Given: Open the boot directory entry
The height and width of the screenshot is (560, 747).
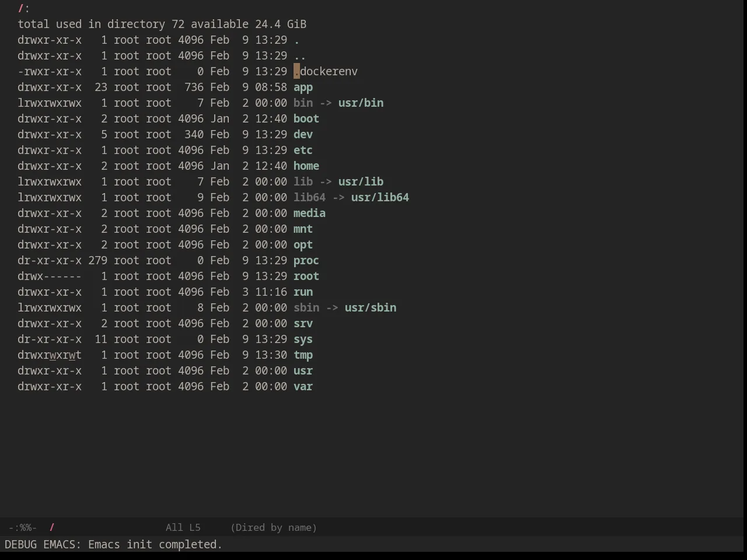Looking at the screenshot, I should pyautogui.click(x=306, y=119).
